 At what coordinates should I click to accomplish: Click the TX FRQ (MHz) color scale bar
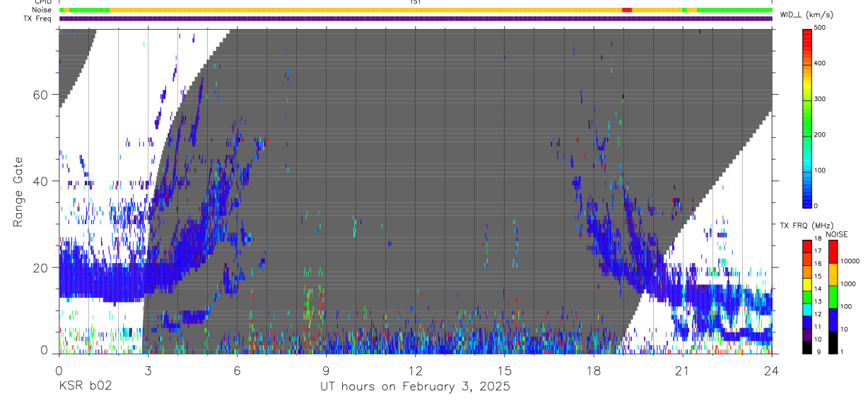[807, 296]
